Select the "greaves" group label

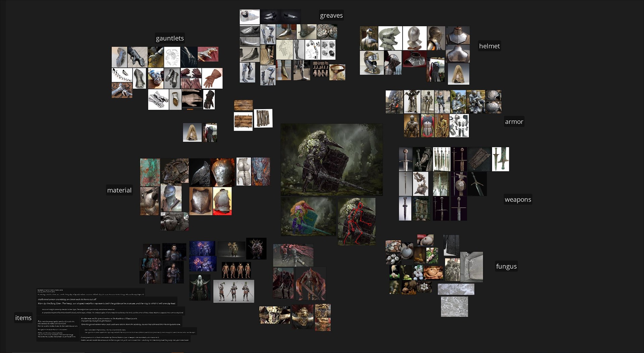(331, 15)
